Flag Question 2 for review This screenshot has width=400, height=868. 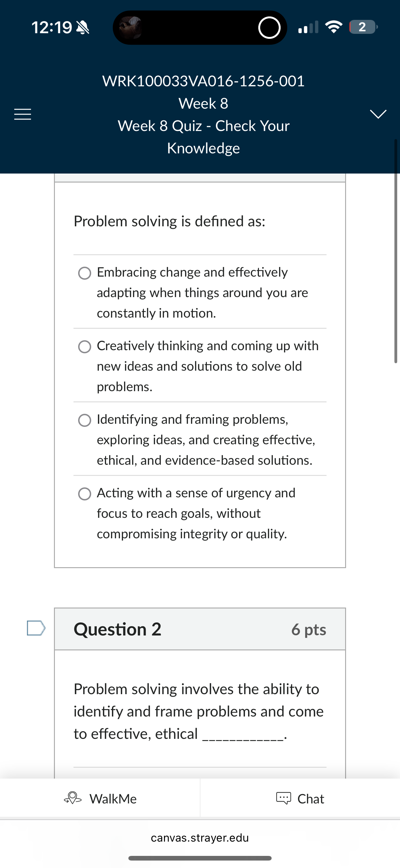(36, 628)
